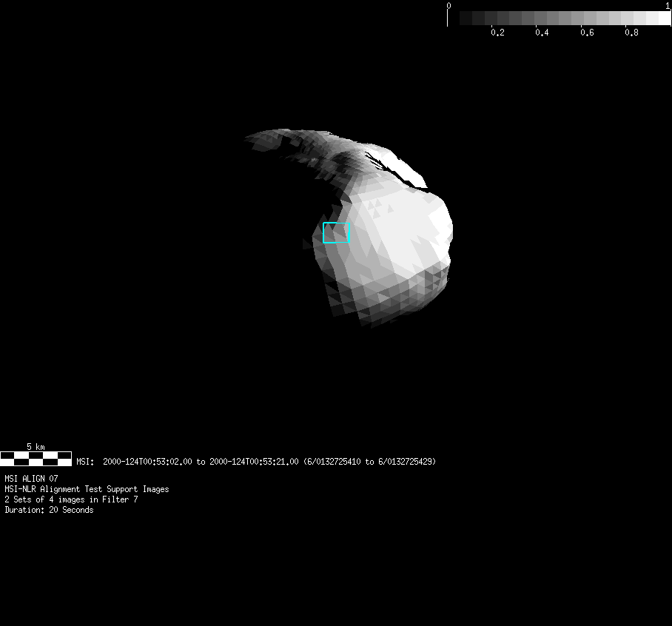Click the colorbar maximum label 1
The width and height of the screenshot is (672, 626).
[x=668, y=5]
